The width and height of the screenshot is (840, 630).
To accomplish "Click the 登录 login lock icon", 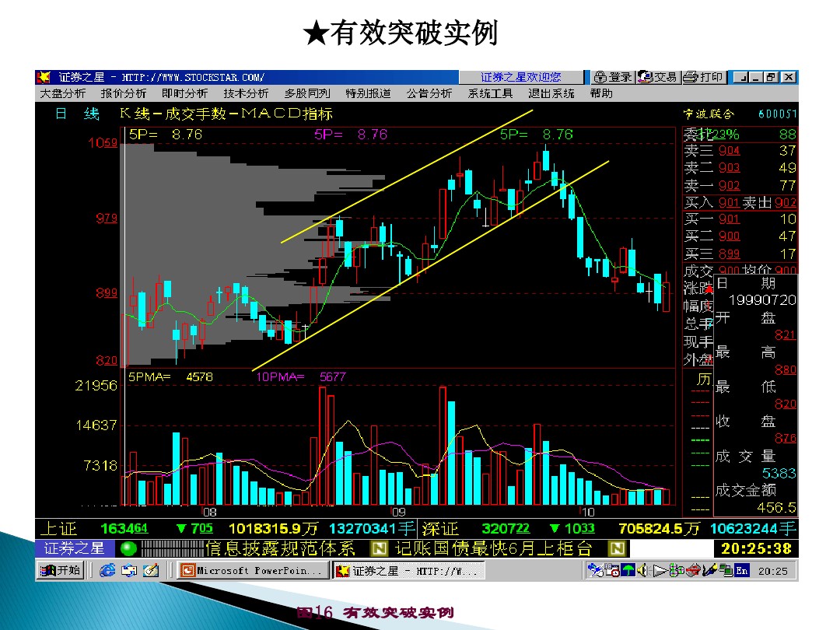I will coord(600,77).
